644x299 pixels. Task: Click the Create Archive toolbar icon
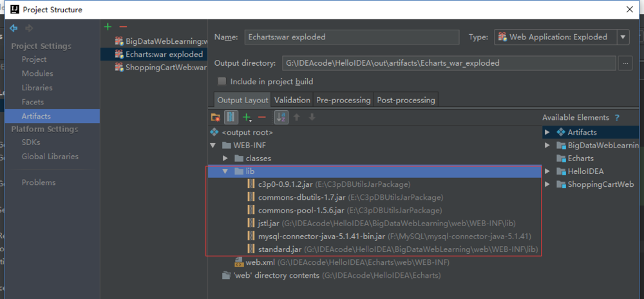pyautogui.click(x=231, y=117)
